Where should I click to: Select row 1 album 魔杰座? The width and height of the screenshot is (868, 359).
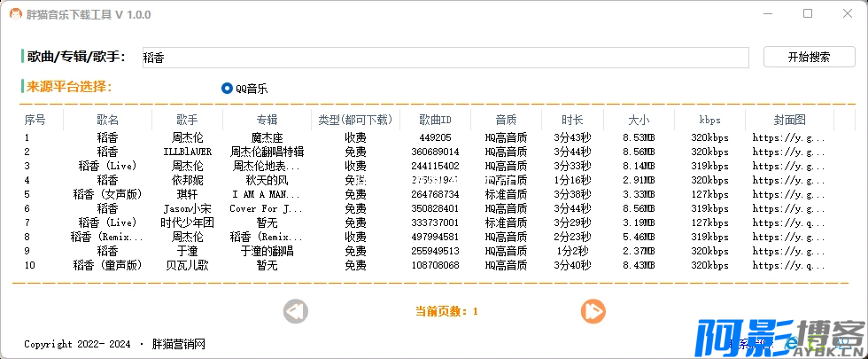point(267,137)
